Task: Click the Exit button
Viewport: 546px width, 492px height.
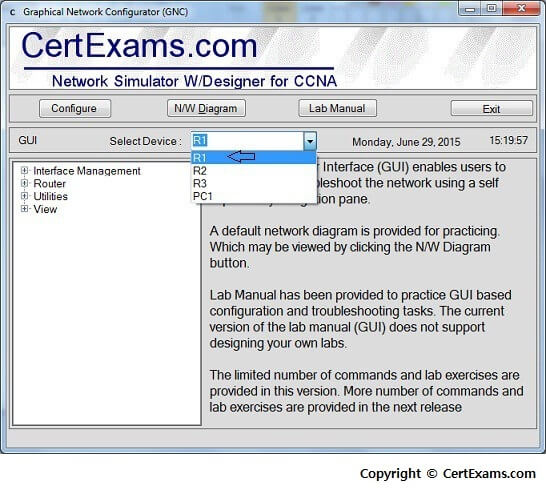Action: click(x=491, y=109)
